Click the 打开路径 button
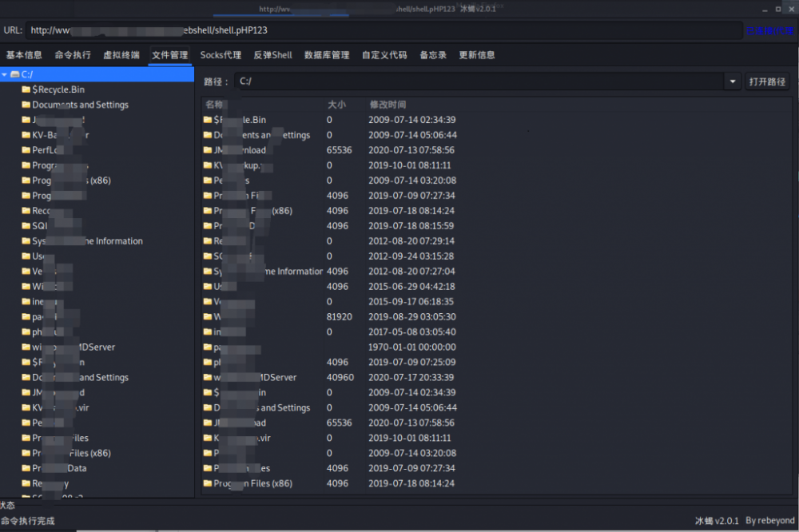 point(769,81)
